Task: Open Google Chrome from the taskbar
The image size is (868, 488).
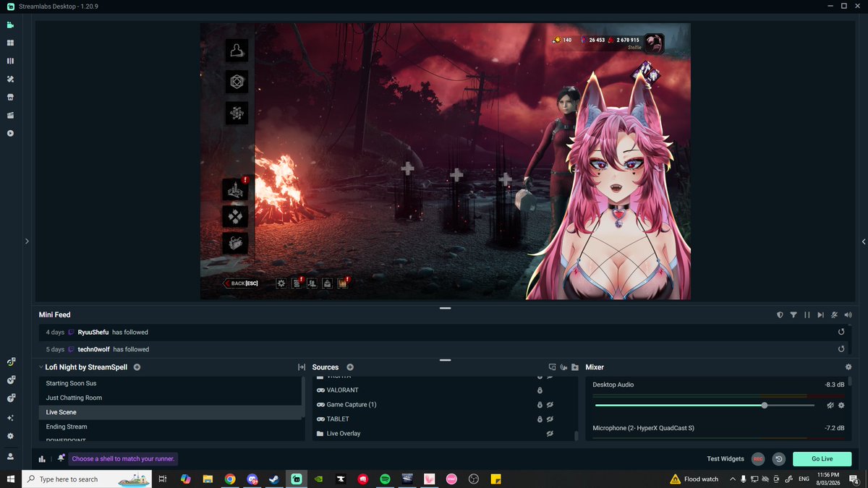Action: pyautogui.click(x=230, y=479)
